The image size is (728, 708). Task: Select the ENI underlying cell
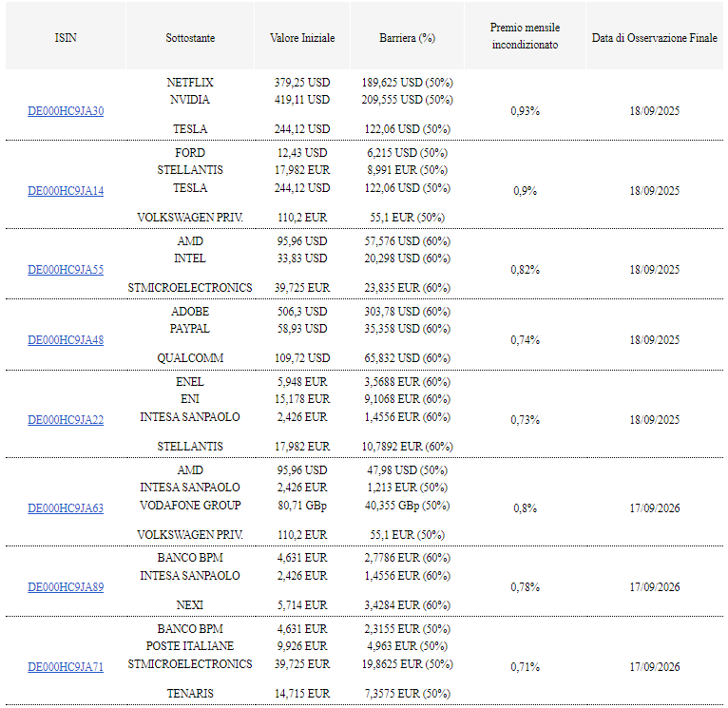(x=190, y=399)
